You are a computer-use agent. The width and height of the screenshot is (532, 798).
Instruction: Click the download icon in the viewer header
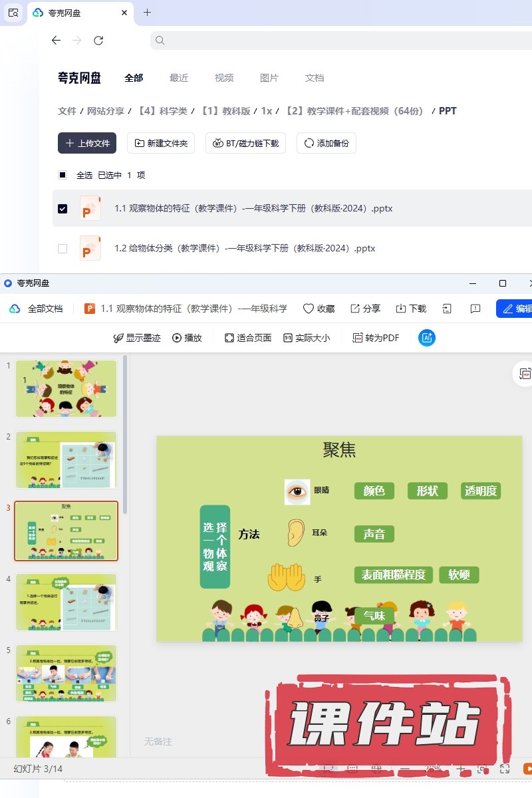[410, 309]
